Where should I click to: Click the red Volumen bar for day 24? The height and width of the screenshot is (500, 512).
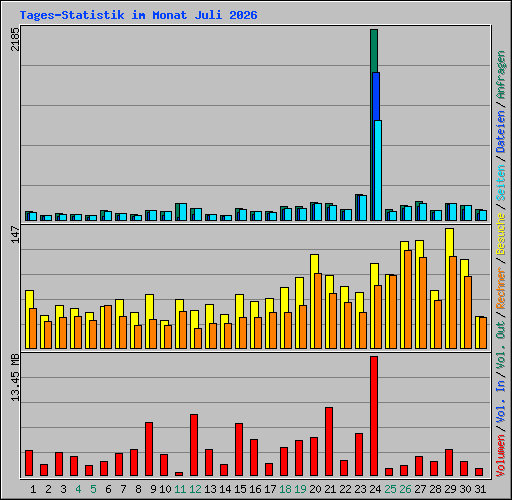[374, 416]
